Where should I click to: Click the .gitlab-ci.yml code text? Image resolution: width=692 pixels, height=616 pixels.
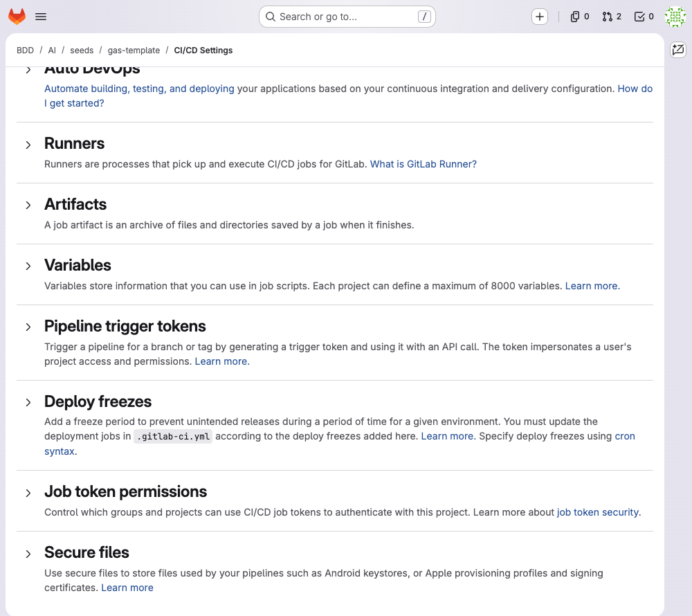coord(173,437)
